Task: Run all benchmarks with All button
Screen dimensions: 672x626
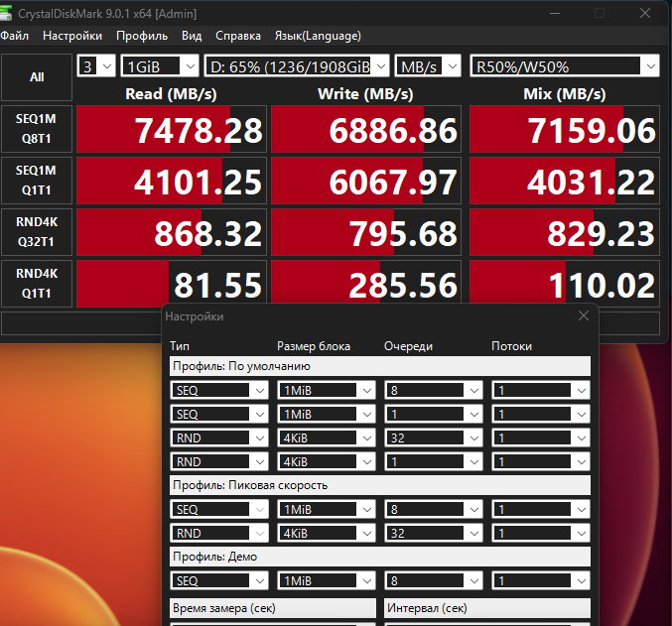Action: [x=37, y=77]
